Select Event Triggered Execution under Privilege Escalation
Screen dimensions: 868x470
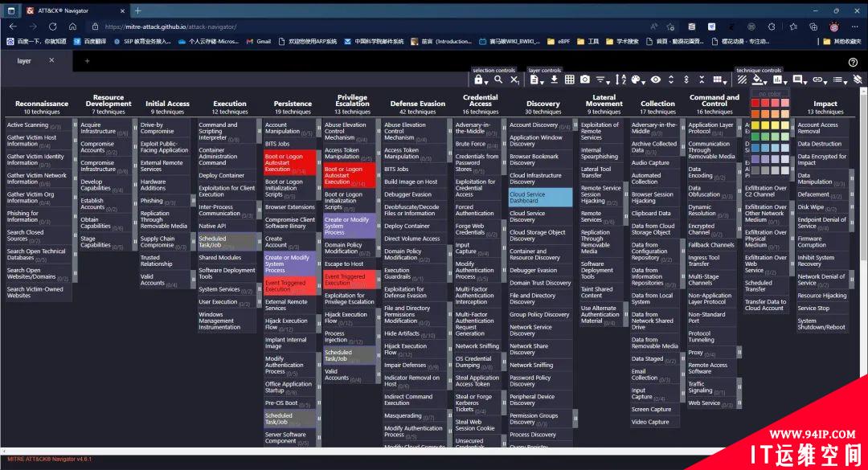(350, 280)
